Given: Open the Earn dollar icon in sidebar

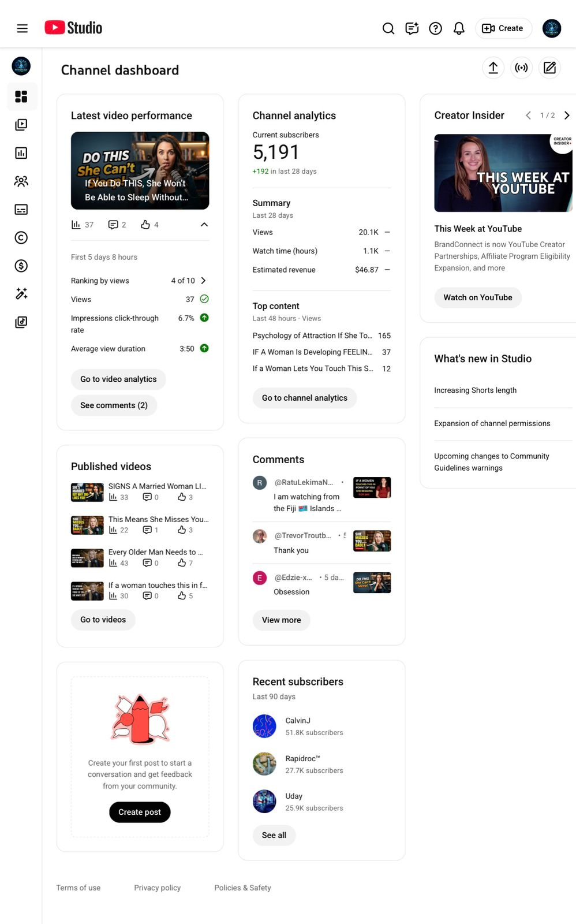Looking at the screenshot, I should pos(21,266).
